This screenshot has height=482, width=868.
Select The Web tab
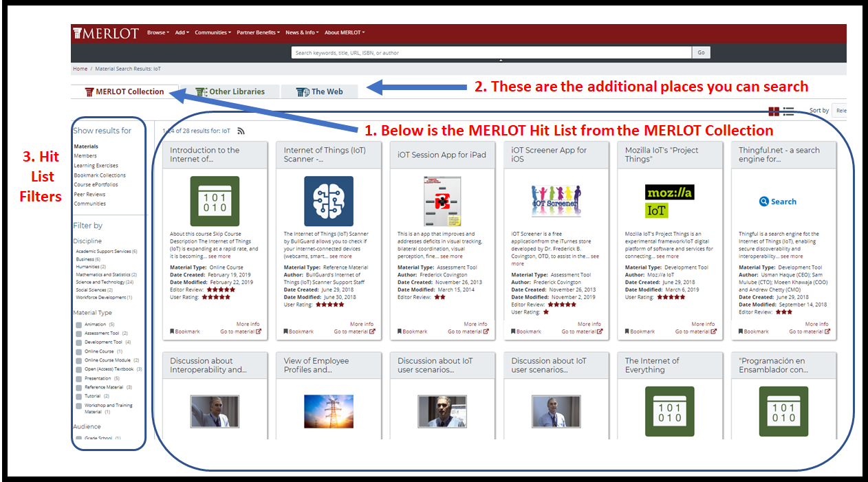319,91
